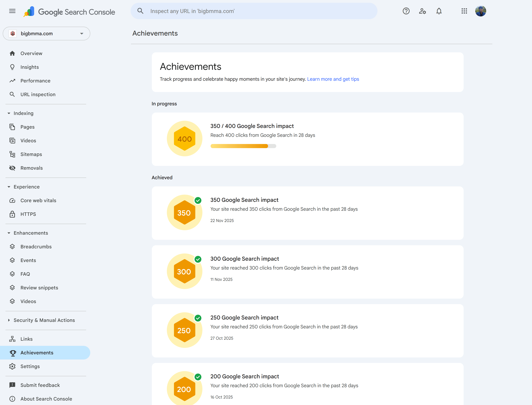Screen dimensions: 532x405
Task: Click About Search Console link text
Action: pos(46,399)
